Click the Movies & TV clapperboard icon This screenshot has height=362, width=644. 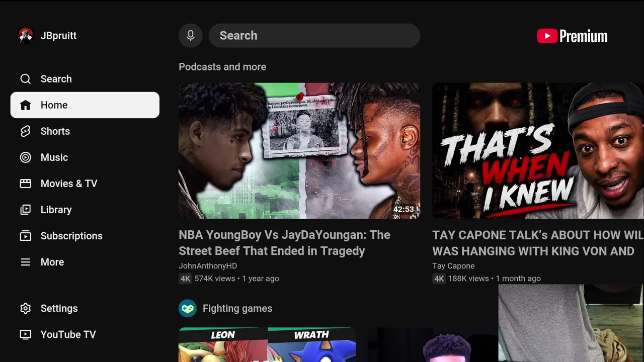tap(26, 184)
